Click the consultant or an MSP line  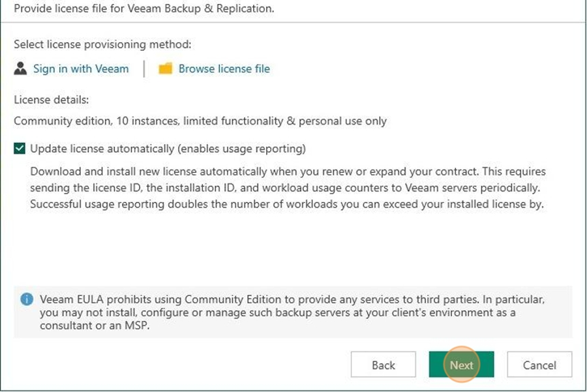click(x=95, y=325)
